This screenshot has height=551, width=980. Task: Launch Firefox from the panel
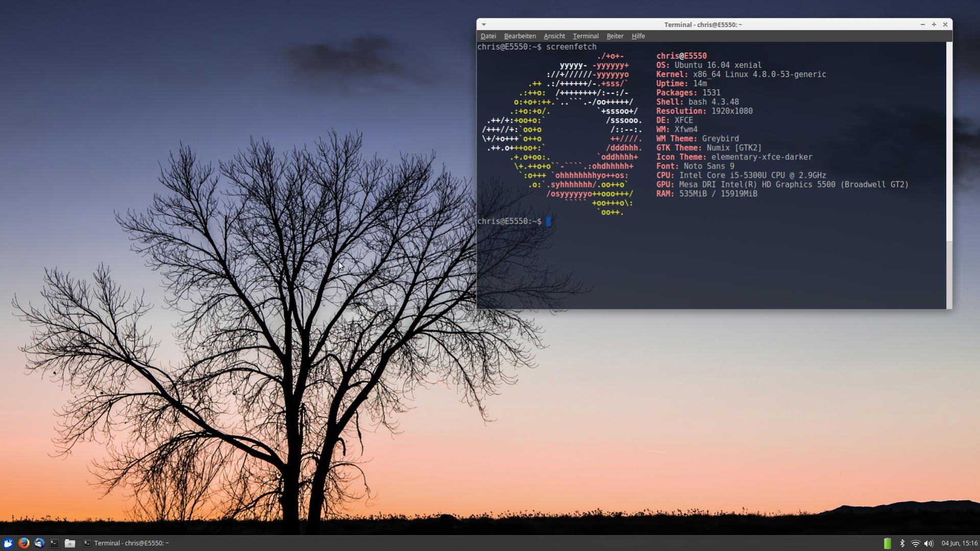pos(23,543)
